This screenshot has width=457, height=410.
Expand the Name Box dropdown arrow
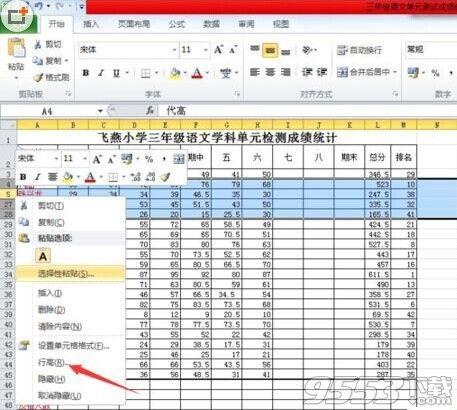coord(100,111)
